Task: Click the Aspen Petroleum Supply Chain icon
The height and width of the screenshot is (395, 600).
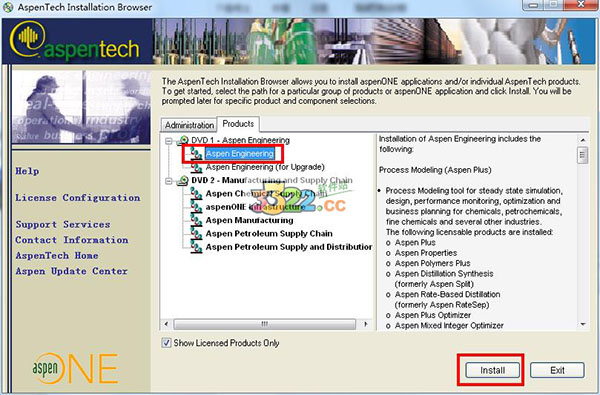Action: [196, 234]
